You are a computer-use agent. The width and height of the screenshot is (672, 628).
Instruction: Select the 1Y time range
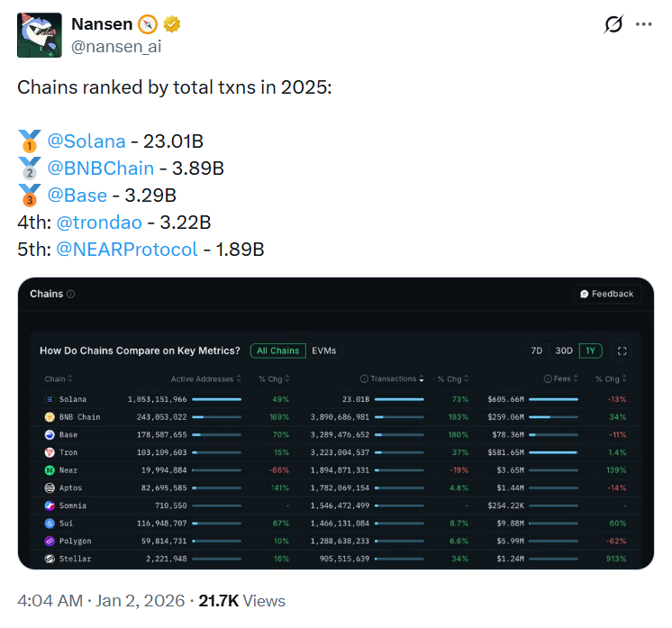pos(591,350)
